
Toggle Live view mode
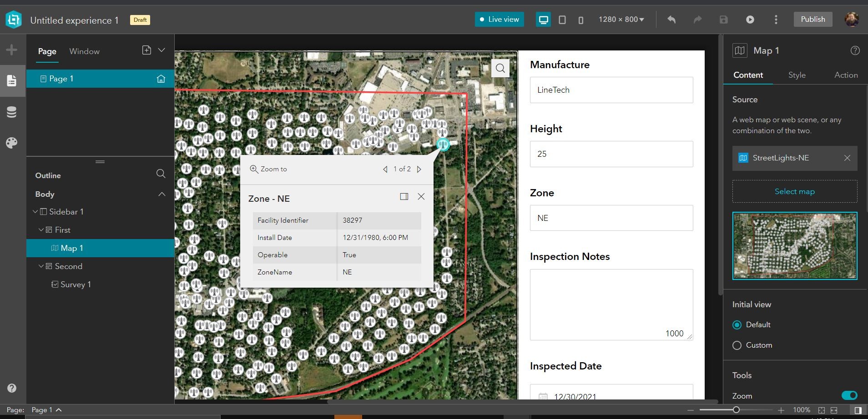coord(500,20)
